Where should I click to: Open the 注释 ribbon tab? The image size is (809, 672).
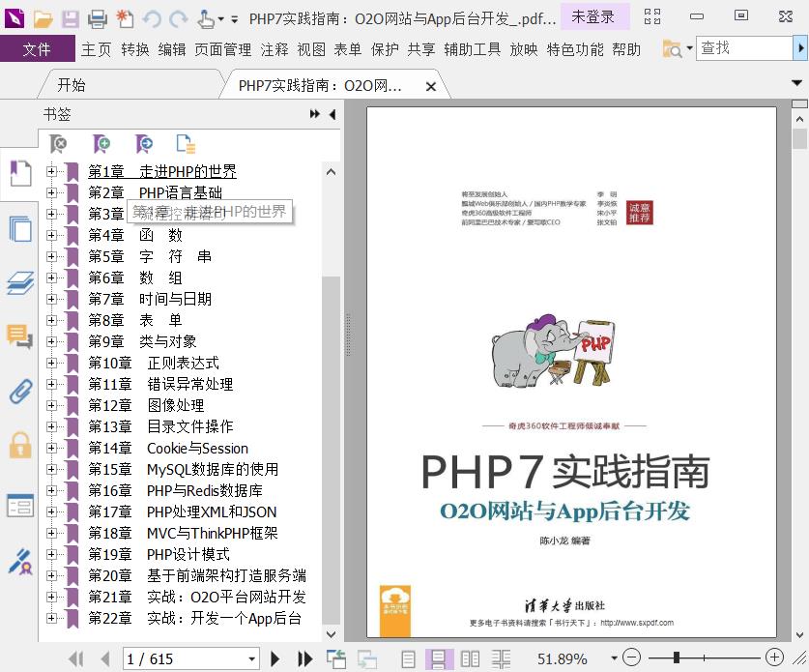(x=274, y=49)
